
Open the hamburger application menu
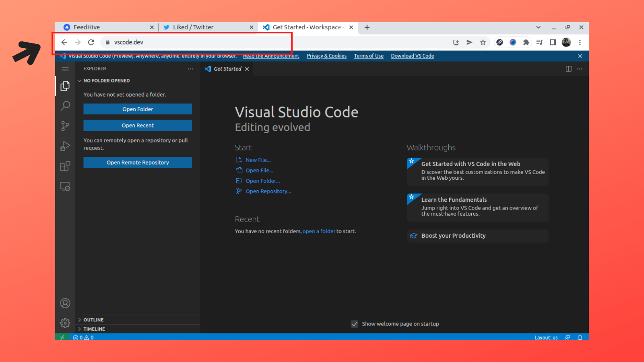tap(65, 69)
